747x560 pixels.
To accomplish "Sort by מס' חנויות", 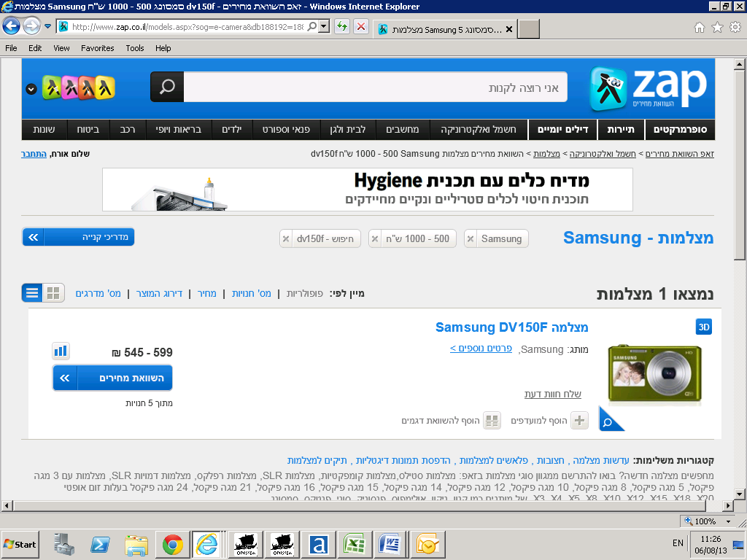I will click(251, 293).
